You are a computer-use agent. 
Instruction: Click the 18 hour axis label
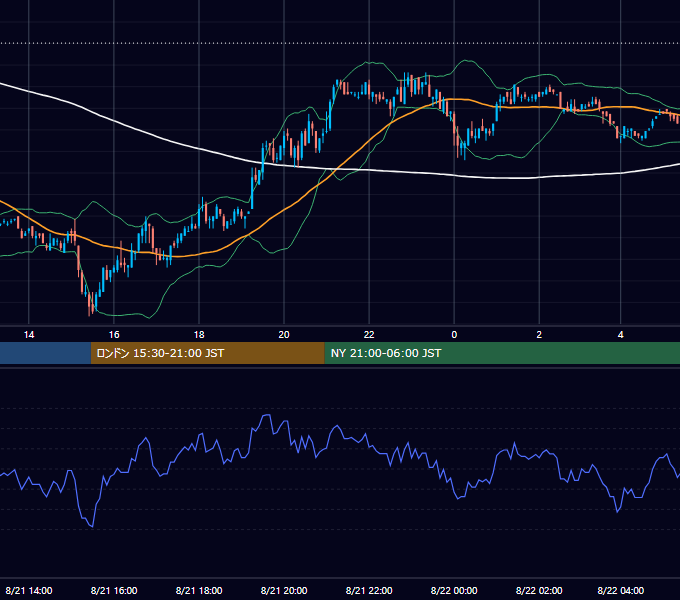(199, 335)
